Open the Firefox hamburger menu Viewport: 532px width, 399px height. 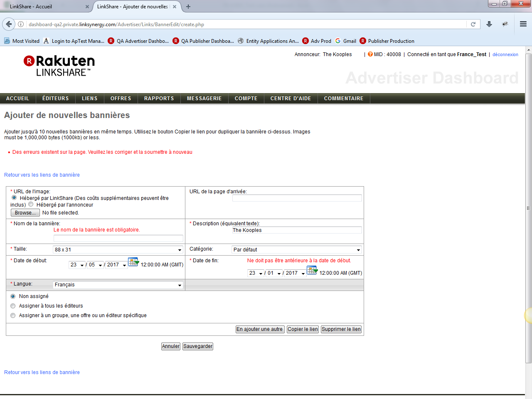click(523, 24)
